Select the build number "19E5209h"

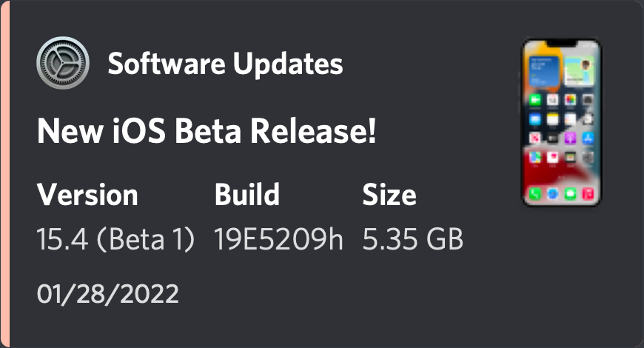coord(278,238)
